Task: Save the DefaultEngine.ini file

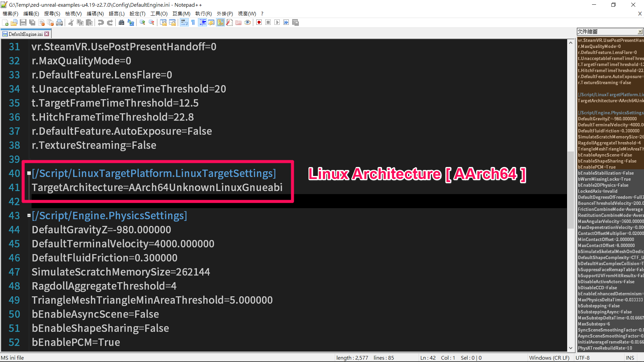Action: click(23, 22)
